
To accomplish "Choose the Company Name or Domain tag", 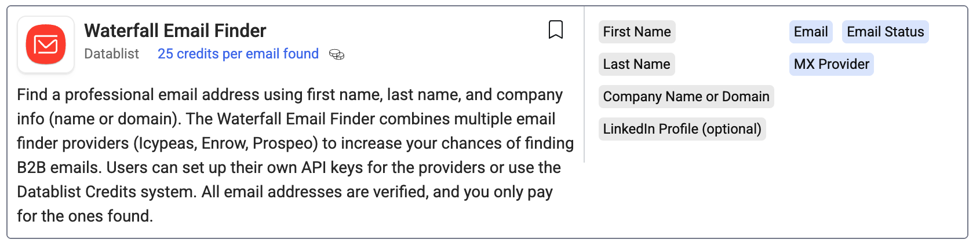I will (686, 97).
